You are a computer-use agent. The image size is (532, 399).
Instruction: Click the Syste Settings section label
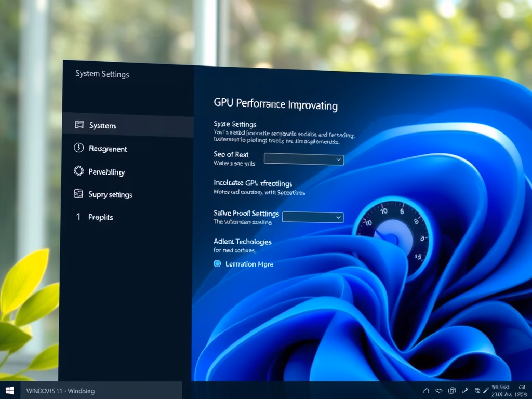[x=235, y=124]
